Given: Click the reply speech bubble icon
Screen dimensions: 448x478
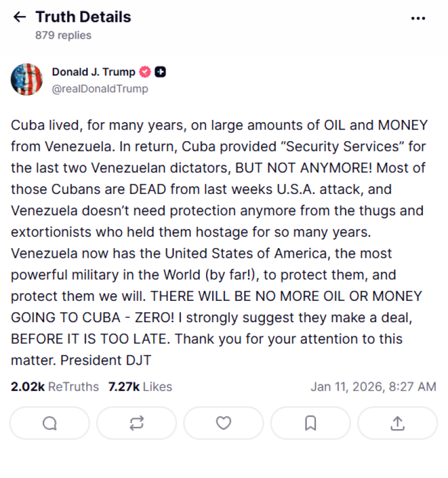Looking at the screenshot, I should 50,423.
